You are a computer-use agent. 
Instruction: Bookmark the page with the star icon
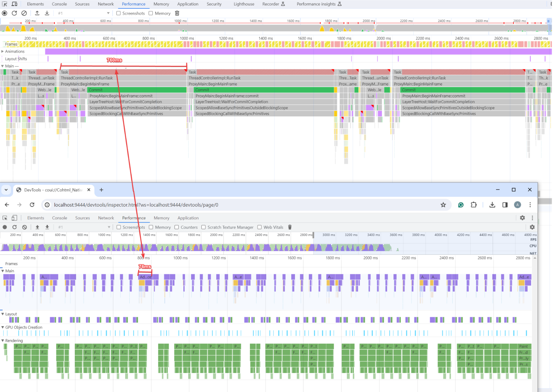443,205
